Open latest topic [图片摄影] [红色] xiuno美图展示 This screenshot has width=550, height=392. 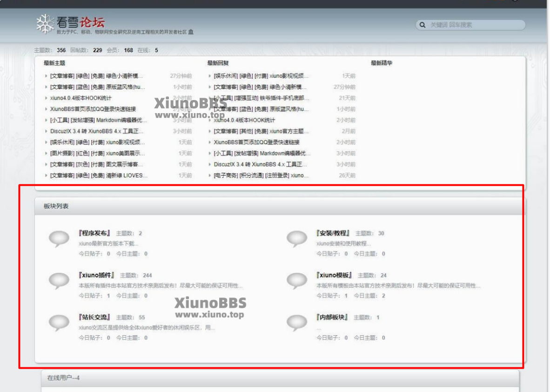(98, 153)
